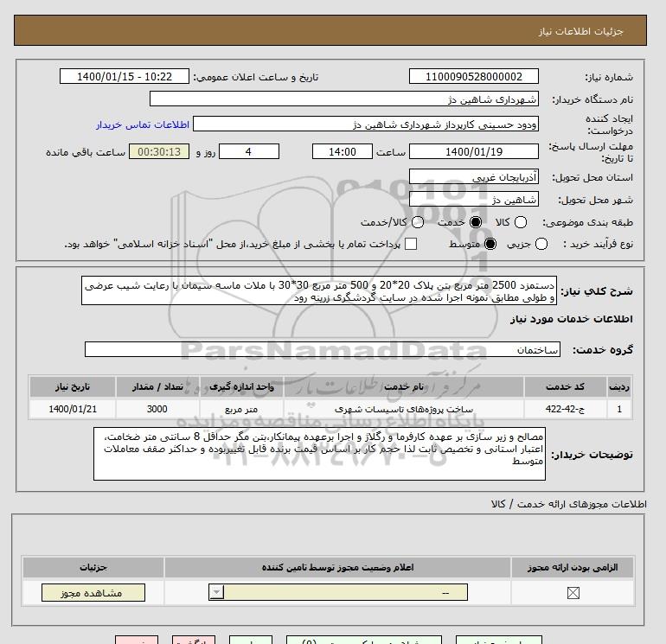
Task: Click the توضیحات خریدار label
Action: 592,454
